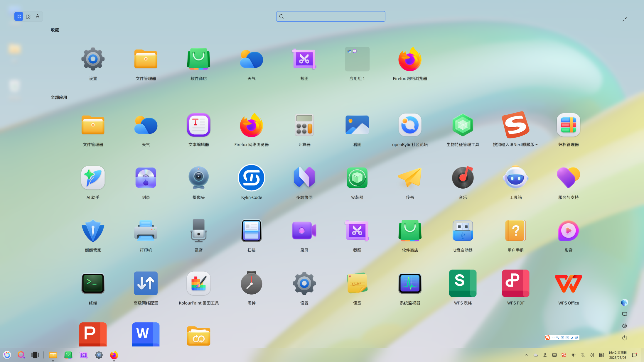The height and width of the screenshot is (362, 644).
Task: Expand the hidden system tray icons
Action: (x=526, y=355)
